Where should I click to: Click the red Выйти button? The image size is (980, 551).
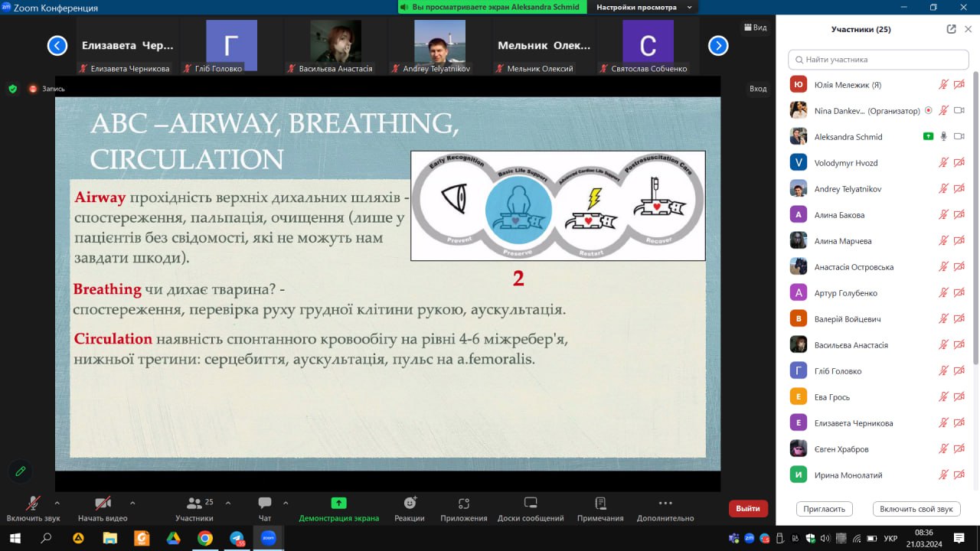coord(747,508)
